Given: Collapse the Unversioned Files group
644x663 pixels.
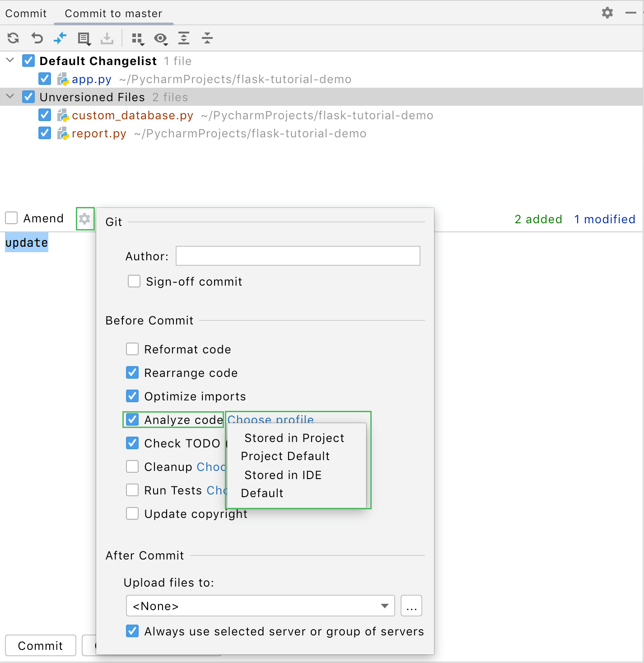Looking at the screenshot, I should point(9,97).
